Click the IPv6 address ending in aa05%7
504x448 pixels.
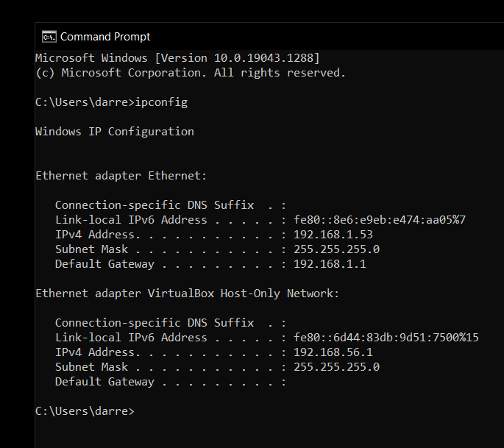point(380,220)
